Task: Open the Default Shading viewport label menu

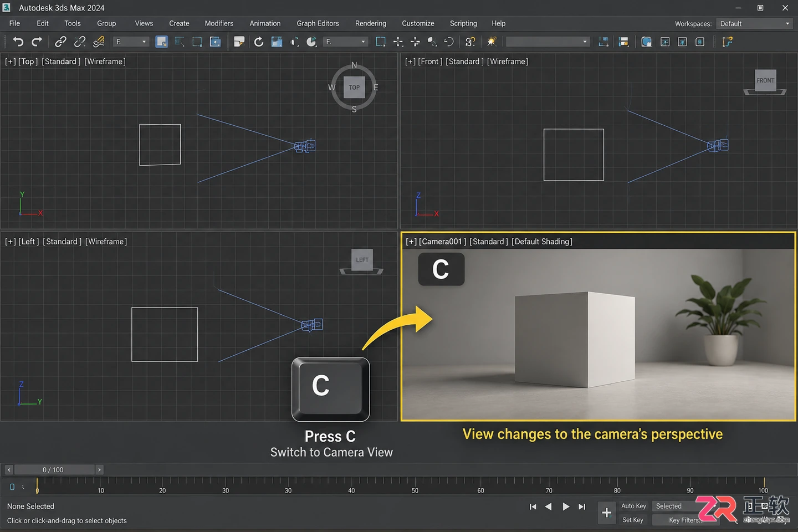Action: click(542, 242)
